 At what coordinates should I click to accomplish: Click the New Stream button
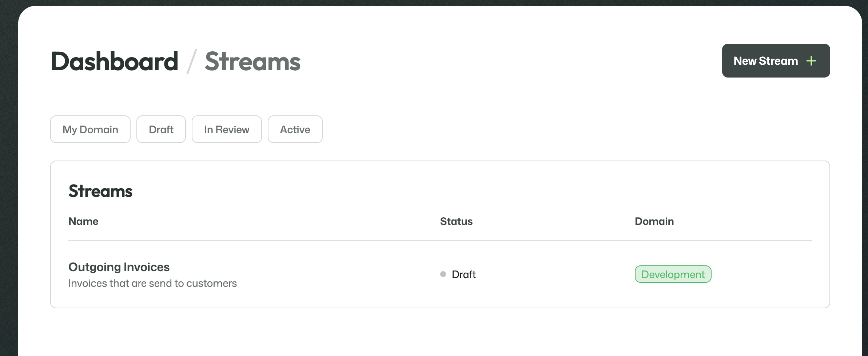coord(776,60)
